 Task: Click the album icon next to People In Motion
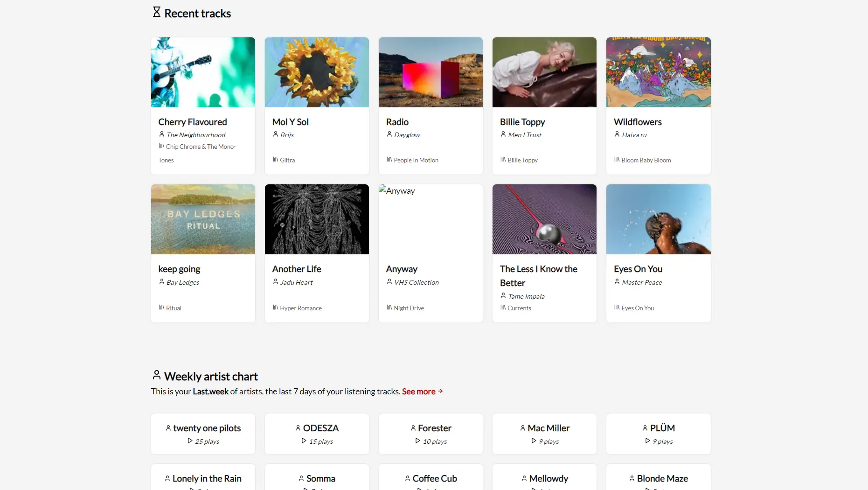[x=389, y=160]
